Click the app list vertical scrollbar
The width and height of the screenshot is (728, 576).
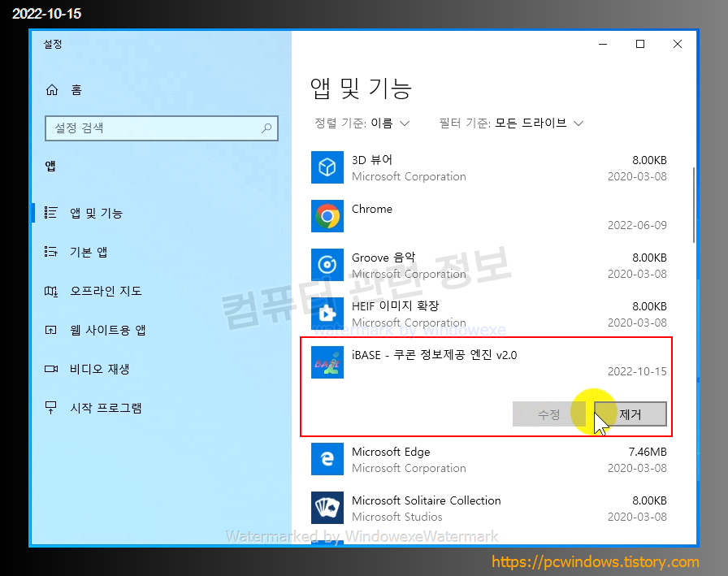(x=694, y=205)
